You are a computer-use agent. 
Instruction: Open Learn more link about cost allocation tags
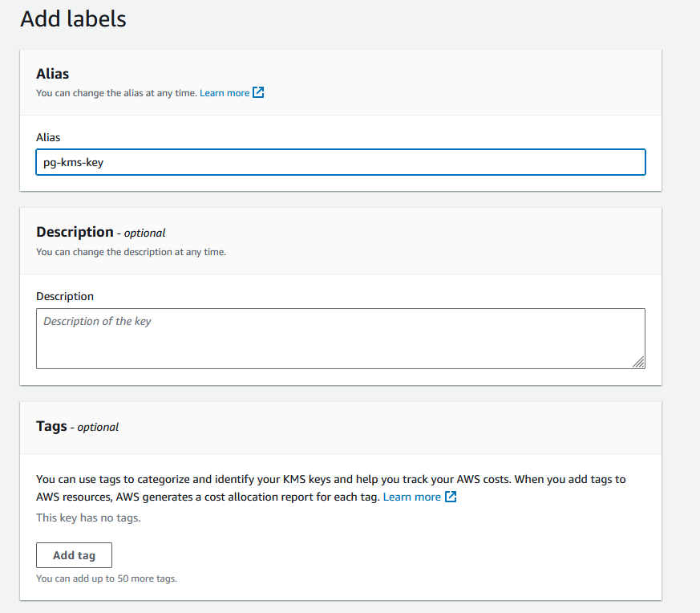411,497
